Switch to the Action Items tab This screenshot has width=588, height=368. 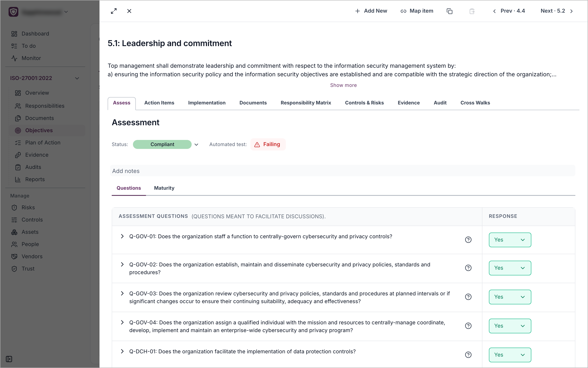[159, 103]
